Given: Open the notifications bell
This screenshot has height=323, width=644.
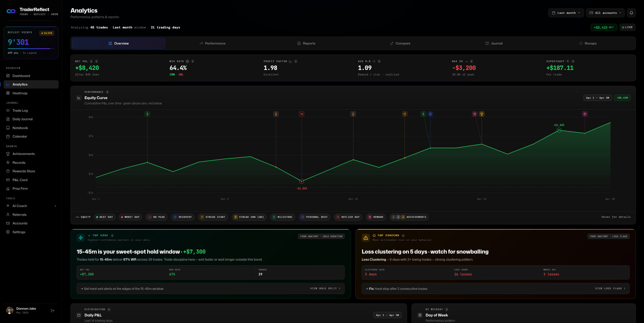Looking at the screenshot, I should point(631,13).
